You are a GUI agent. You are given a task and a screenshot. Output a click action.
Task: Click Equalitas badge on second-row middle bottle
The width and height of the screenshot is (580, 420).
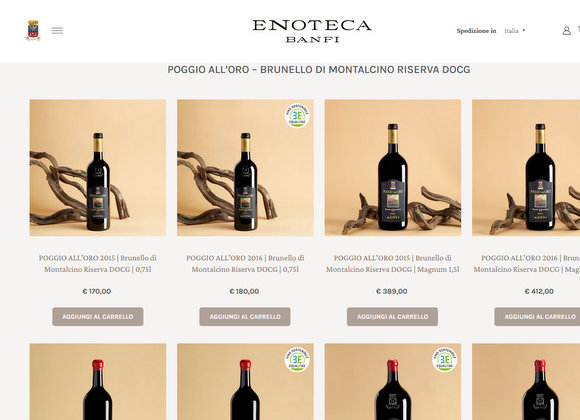[297, 359]
